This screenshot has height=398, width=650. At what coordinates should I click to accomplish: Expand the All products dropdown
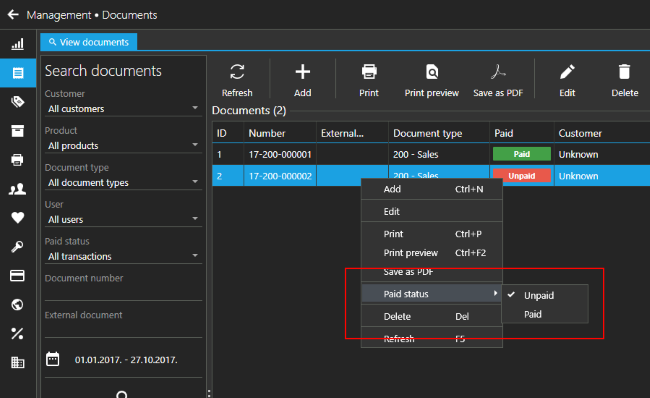click(x=123, y=146)
